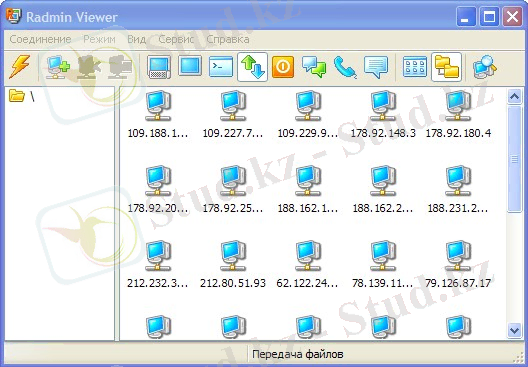Select computer 188.162.1...

pos(307,190)
